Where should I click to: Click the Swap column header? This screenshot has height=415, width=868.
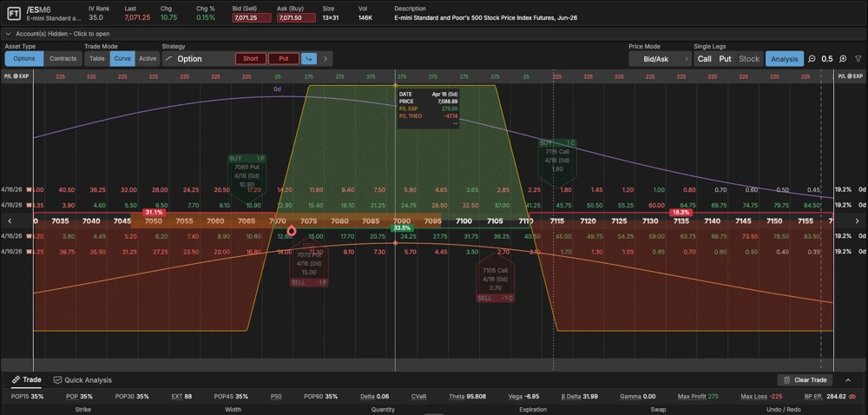658,410
